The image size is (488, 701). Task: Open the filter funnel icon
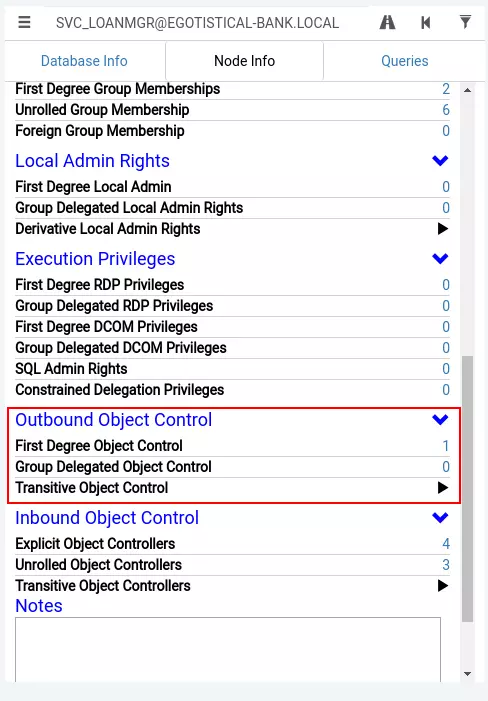[x=465, y=21]
